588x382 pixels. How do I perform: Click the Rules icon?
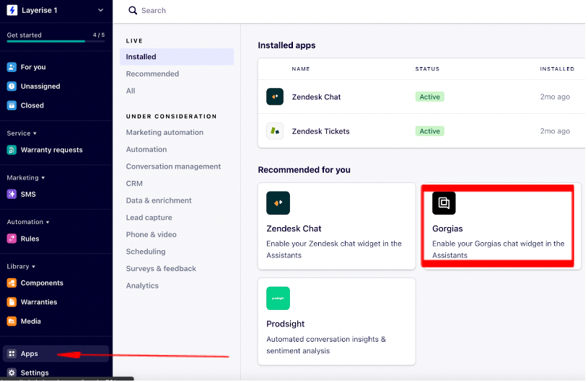tap(12, 239)
